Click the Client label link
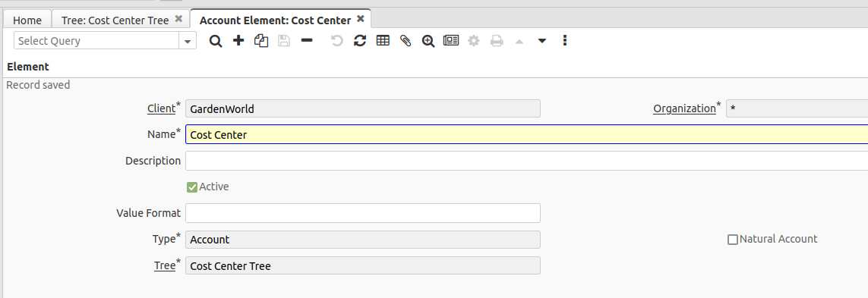 point(161,108)
